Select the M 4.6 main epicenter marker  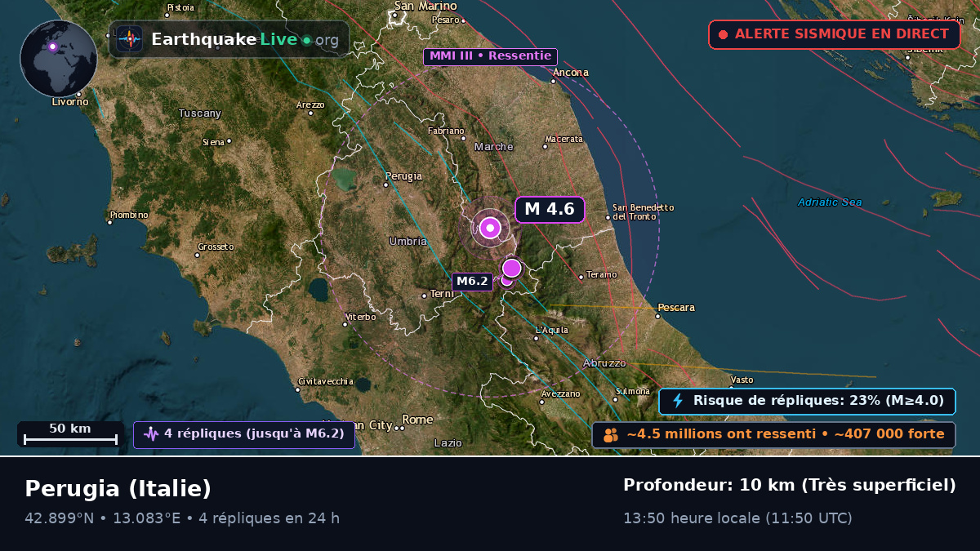pos(490,228)
